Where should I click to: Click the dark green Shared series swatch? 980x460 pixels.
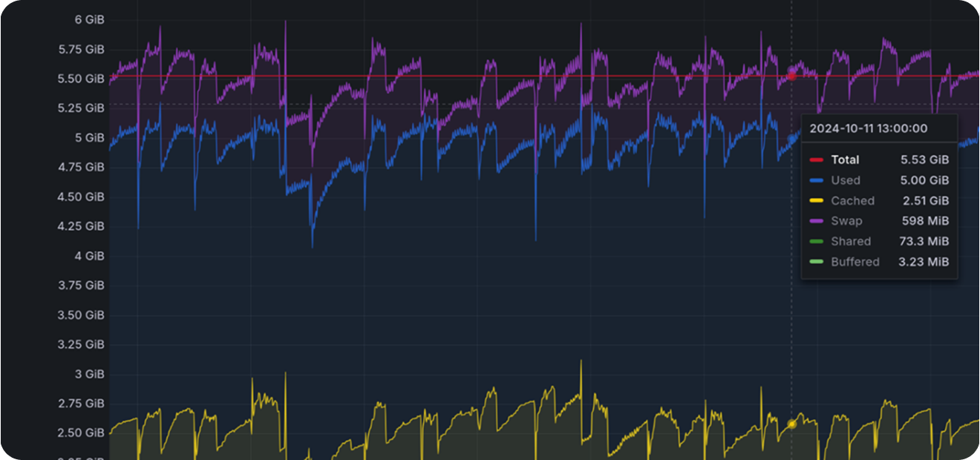pos(817,241)
